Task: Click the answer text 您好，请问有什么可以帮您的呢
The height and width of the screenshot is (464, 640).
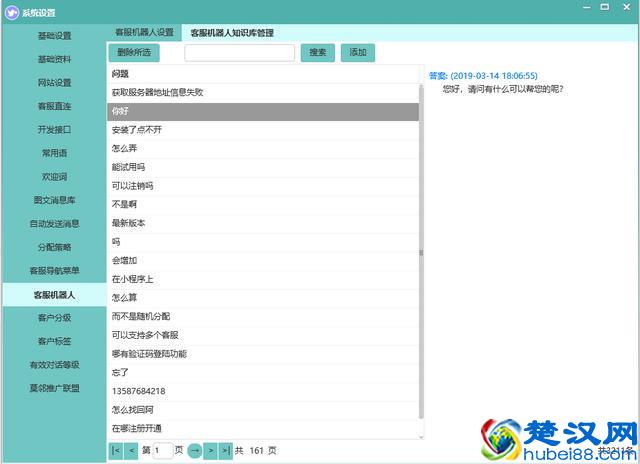Action: coord(503,89)
